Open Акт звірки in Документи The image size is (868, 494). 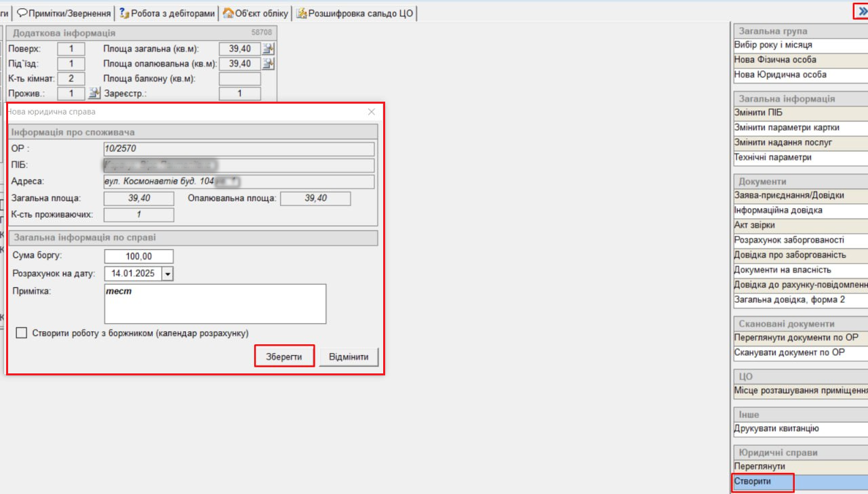click(754, 225)
